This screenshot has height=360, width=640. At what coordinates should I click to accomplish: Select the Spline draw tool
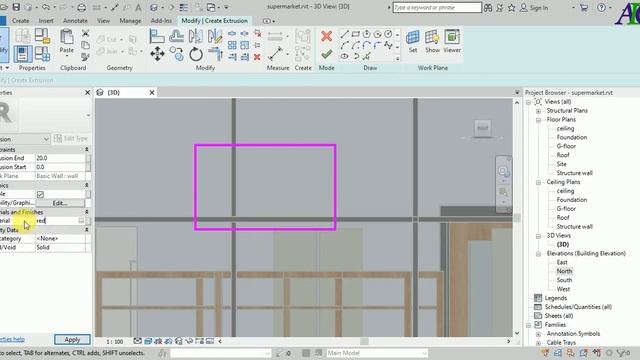coord(388,45)
